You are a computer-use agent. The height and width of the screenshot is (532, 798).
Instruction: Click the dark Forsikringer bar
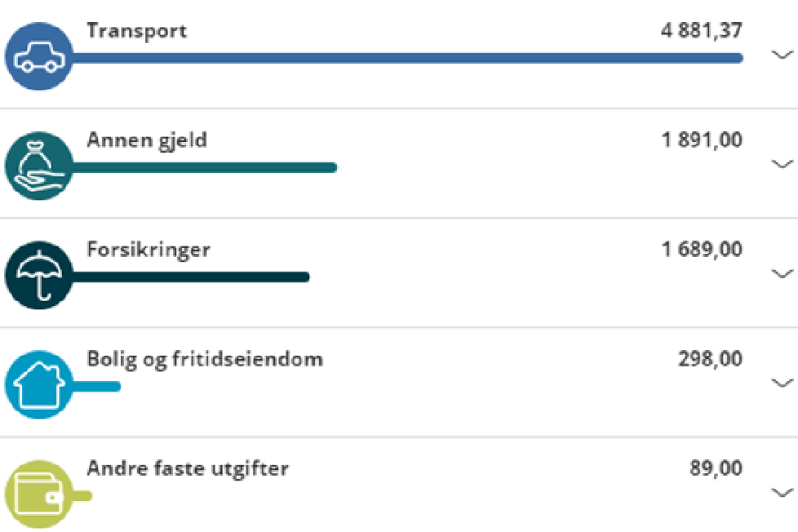click(191, 277)
